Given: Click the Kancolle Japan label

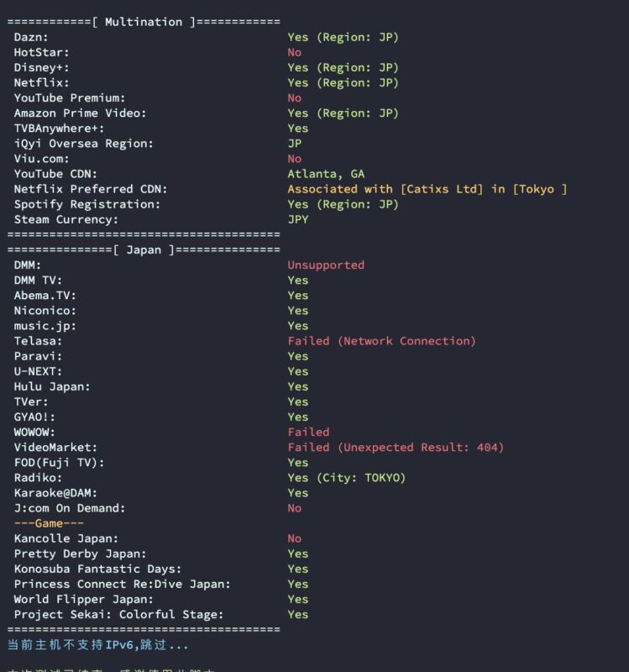Looking at the screenshot, I should (66, 538).
